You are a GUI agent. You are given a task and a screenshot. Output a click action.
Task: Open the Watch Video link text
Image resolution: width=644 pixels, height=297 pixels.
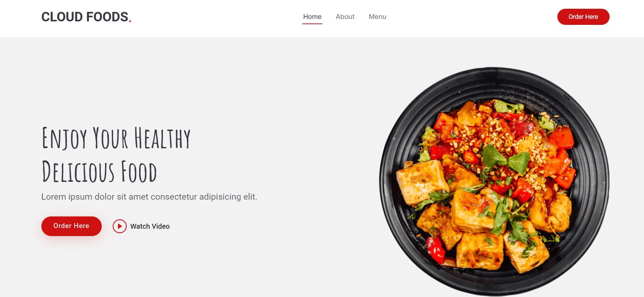(x=150, y=226)
